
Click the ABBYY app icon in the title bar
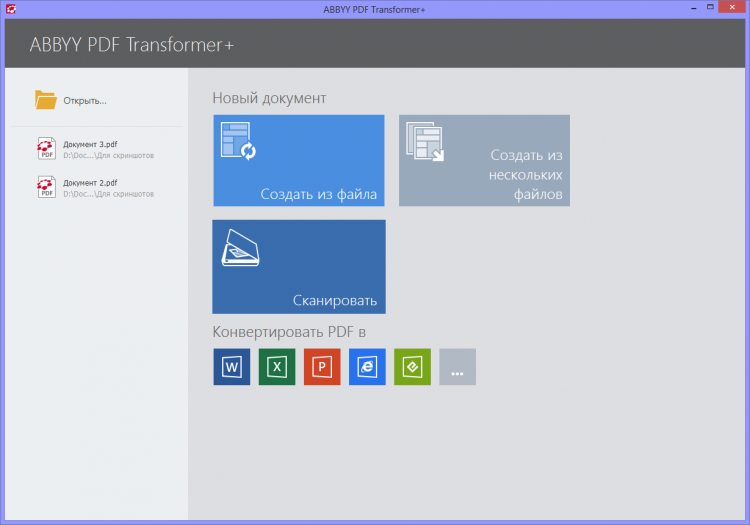[11, 9]
